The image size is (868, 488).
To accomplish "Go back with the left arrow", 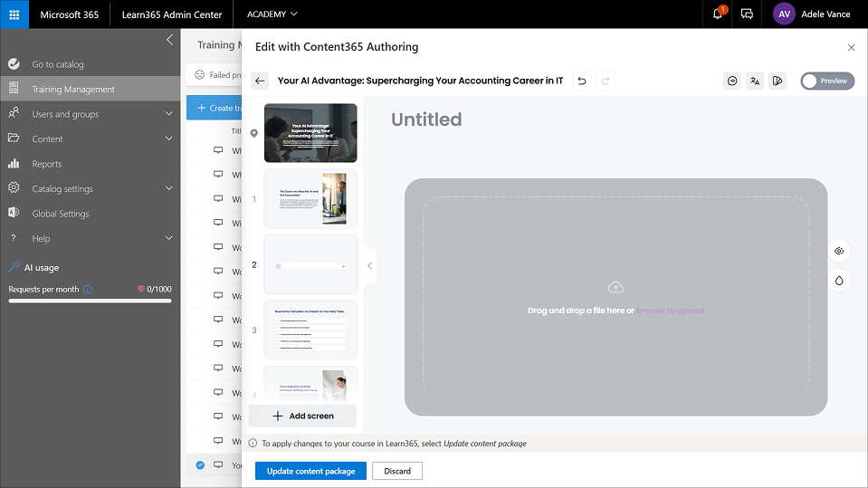I will click(260, 81).
